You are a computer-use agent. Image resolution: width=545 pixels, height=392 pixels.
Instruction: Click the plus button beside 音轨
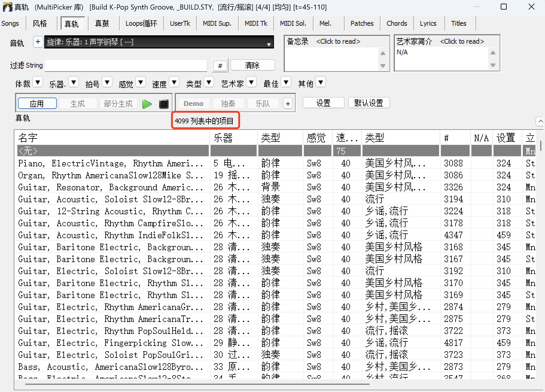pos(38,42)
